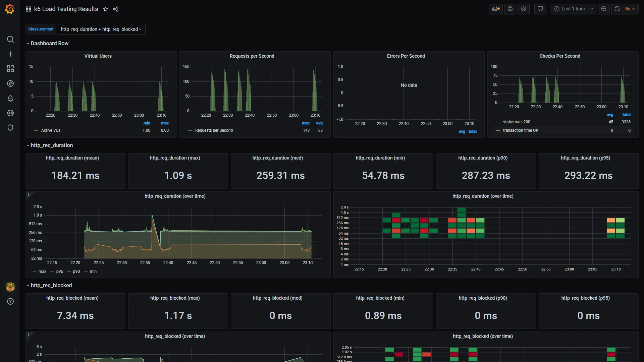Toggle the transaction time OK legend series

click(x=521, y=130)
